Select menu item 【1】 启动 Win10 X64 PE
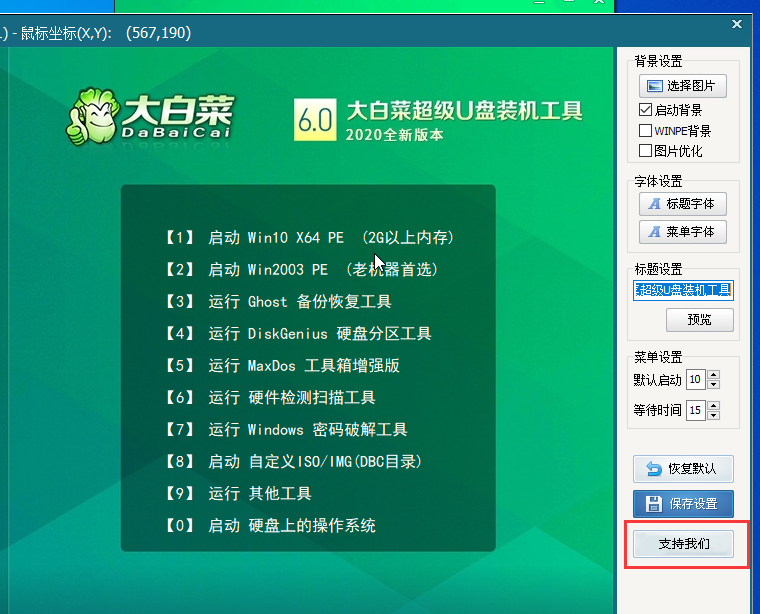The image size is (760, 614). point(310,238)
